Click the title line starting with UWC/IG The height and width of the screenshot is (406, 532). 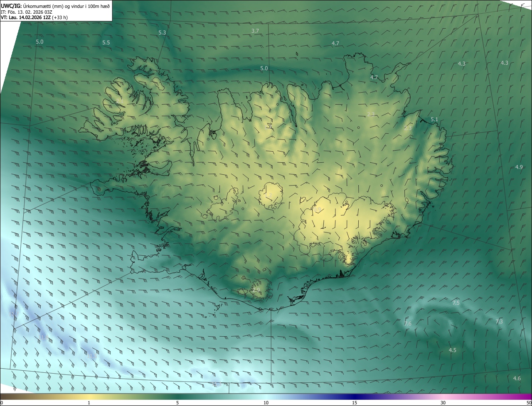[55, 6]
